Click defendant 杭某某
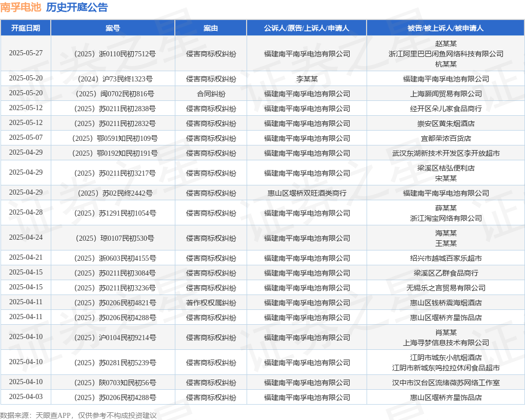Viewport: 525px width, 420px height. pyautogui.click(x=446, y=64)
